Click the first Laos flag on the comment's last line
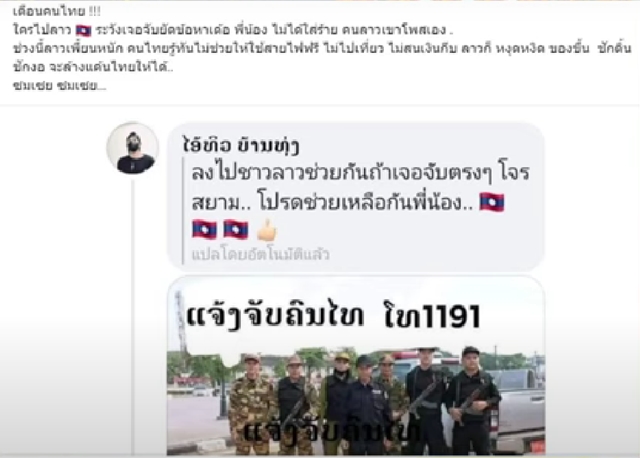This screenshot has height=458, width=640. [x=204, y=229]
